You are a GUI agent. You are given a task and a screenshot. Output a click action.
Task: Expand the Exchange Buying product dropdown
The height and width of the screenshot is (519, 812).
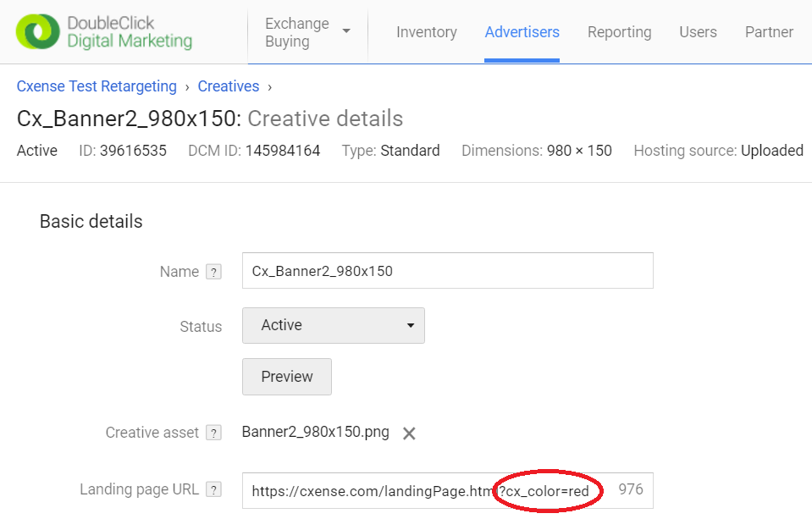(307, 32)
